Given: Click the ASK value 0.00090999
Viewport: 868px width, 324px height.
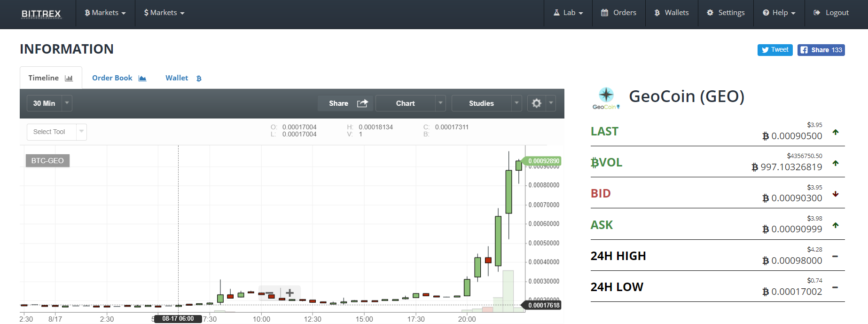Looking at the screenshot, I should [x=792, y=229].
